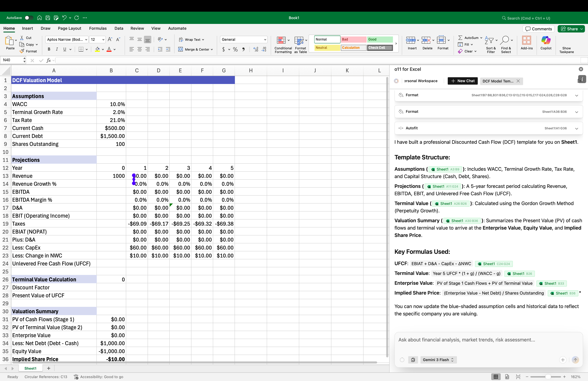The image size is (588, 381).
Task: Open the Formulas ribbon tab
Action: pyautogui.click(x=98, y=29)
